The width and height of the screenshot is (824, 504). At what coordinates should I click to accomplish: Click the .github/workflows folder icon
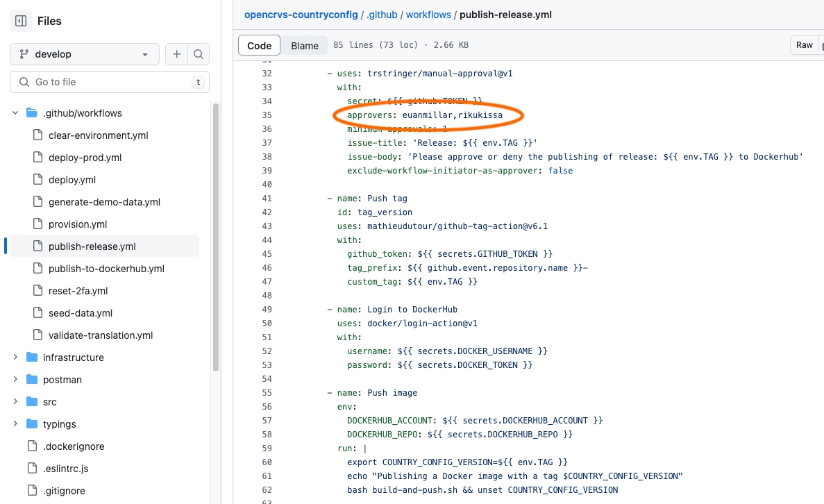[x=31, y=113]
